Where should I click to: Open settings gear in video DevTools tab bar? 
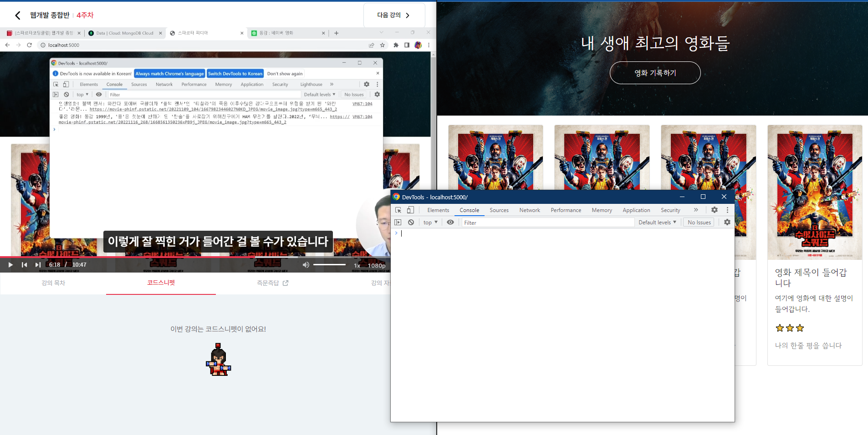(x=367, y=84)
